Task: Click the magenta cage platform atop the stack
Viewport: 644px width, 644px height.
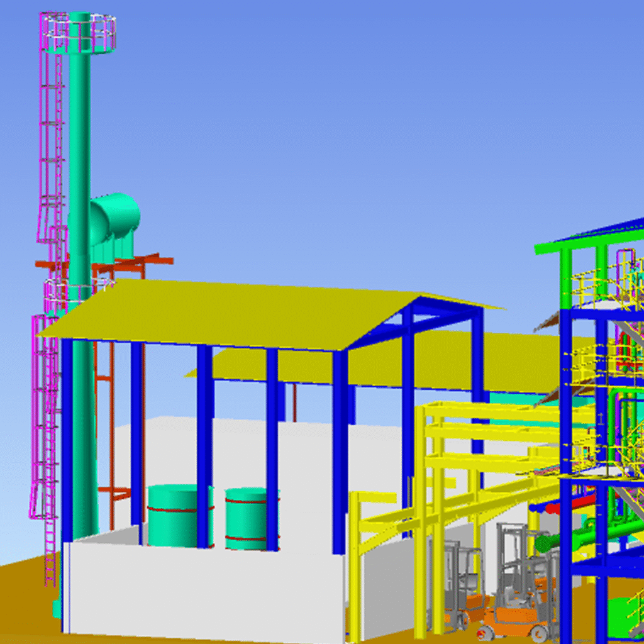Action: coord(80,33)
